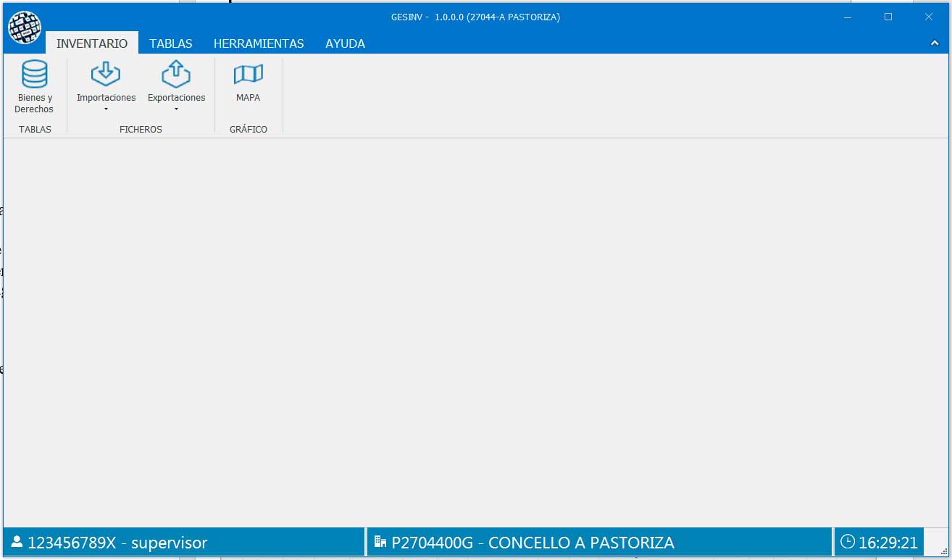Open the HERRAMIENTAS tab
This screenshot has height=560, width=952.
point(259,43)
